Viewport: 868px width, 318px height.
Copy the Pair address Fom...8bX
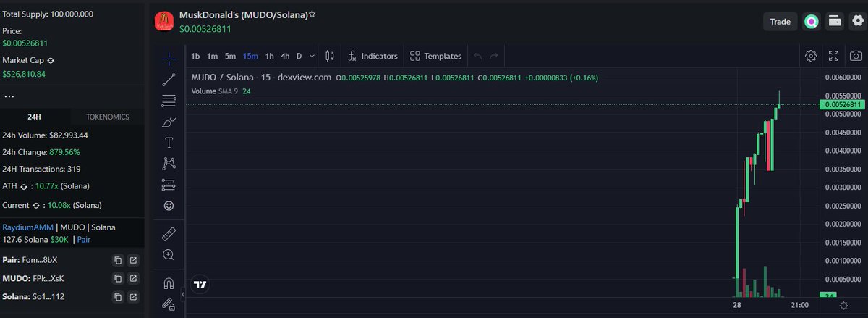[x=118, y=259]
